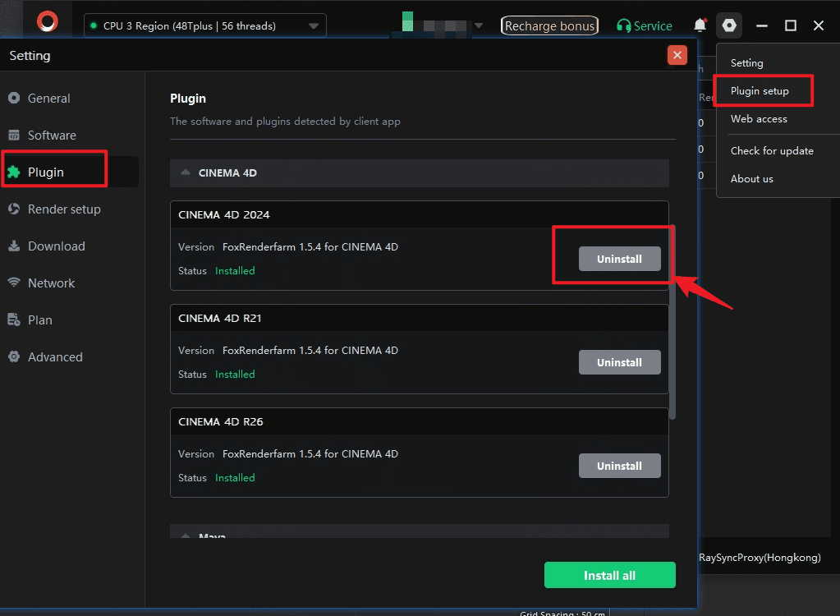The height and width of the screenshot is (616, 840).
Task: Open the account dropdown arrow beside blurred name
Action: coord(479,25)
